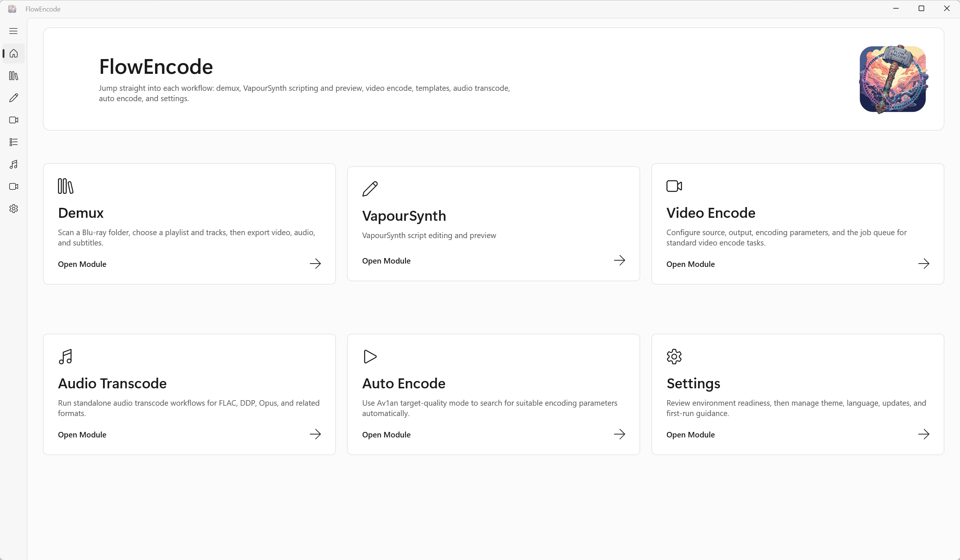Screen dimensions: 960x560
Task: Click 'Run standalone audio transcode workflows' text
Action: click(x=189, y=408)
